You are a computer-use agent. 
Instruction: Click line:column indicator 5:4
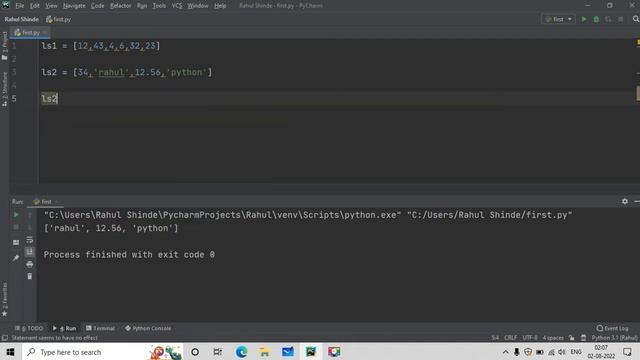coord(495,338)
